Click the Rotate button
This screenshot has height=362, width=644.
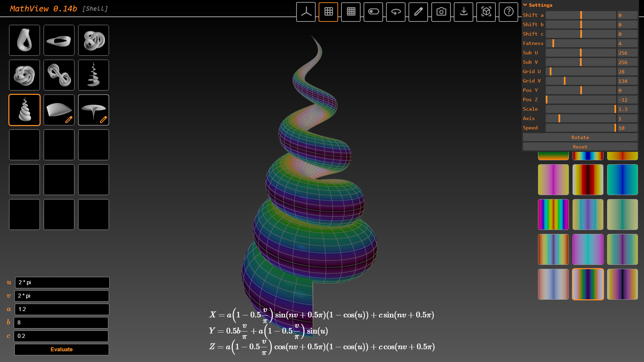[580, 137]
